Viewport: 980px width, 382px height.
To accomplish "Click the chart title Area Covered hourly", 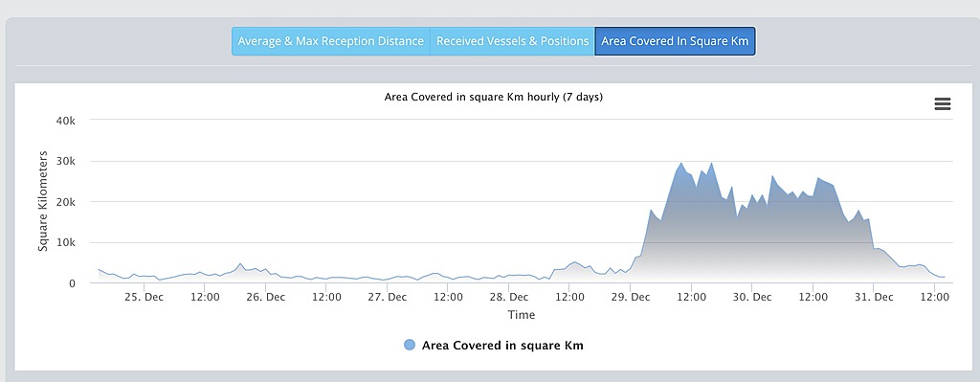I will pos(494,98).
